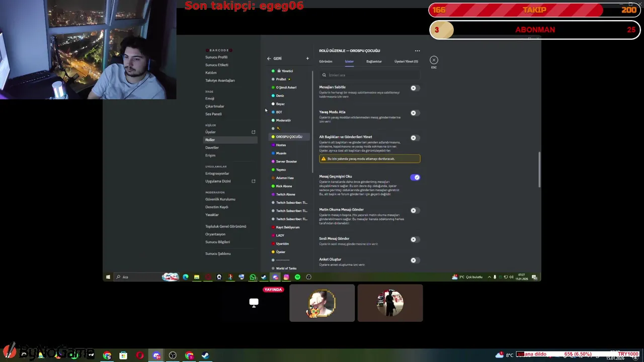The image size is (644, 362).
Task: Click the İzinleri ara search field
Action: pos(369,75)
